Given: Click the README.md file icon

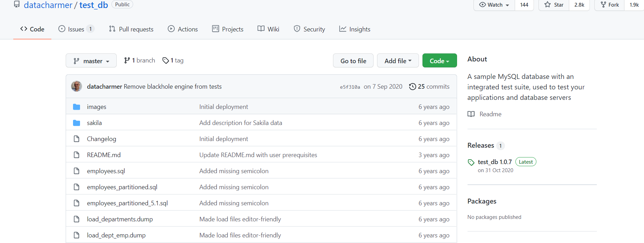Looking at the screenshot, I should pyautogui.click(x=77, y=155).
